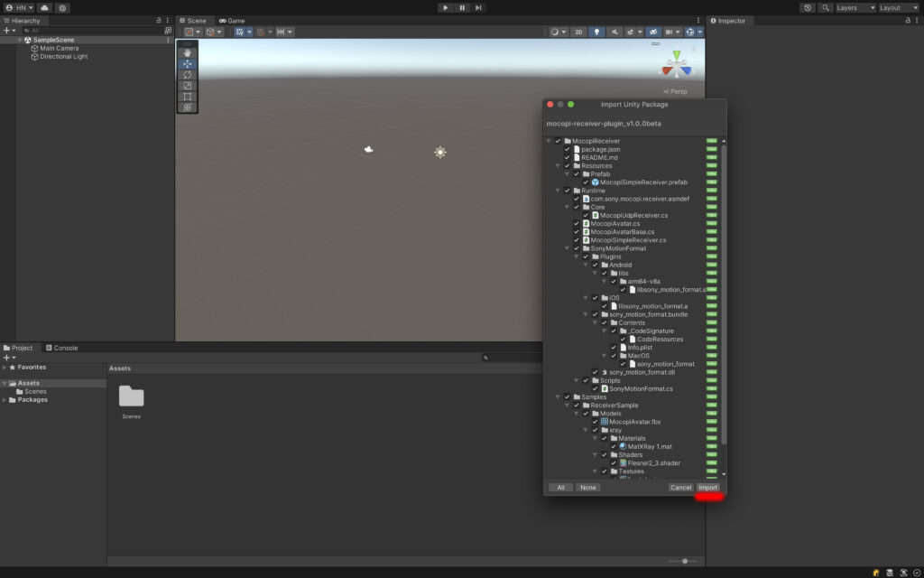Viewport: 924px width, 578px height.
Task: Select the Rect tool in Scene toolbar
Action: [x=188, y=96]
